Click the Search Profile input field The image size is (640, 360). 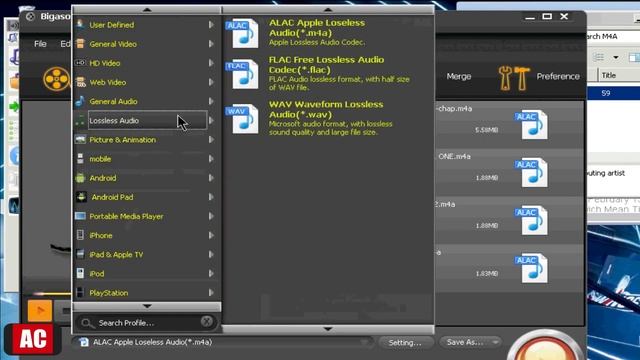146,323
